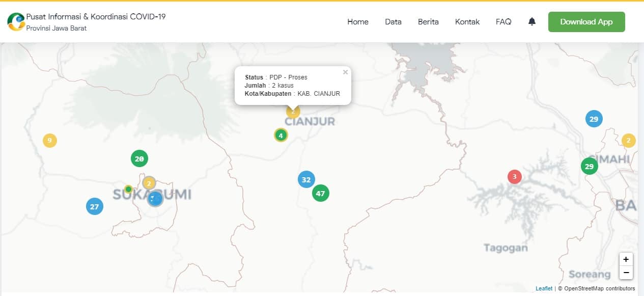The height and width of the screenshot is (296, 644).
Task: Click the green marker labeled 29 near Cimahi
Action: [590, 166]
